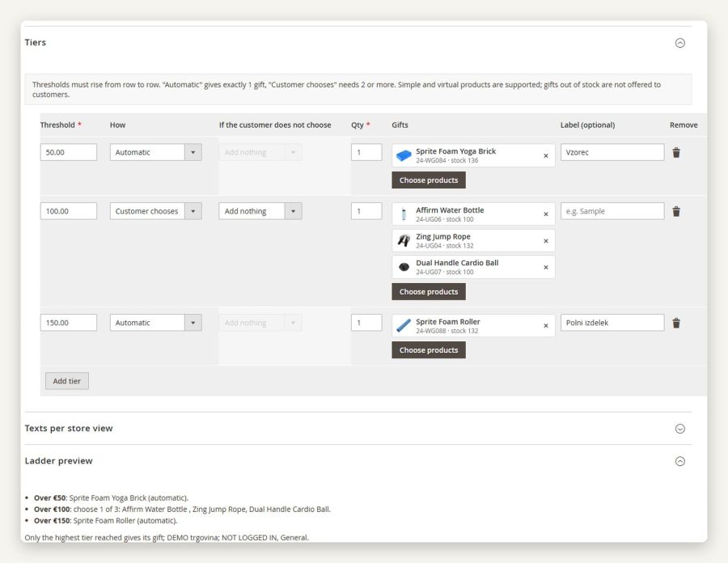Edit the Polni izdelek label field
728x563 pixels.
612,323
